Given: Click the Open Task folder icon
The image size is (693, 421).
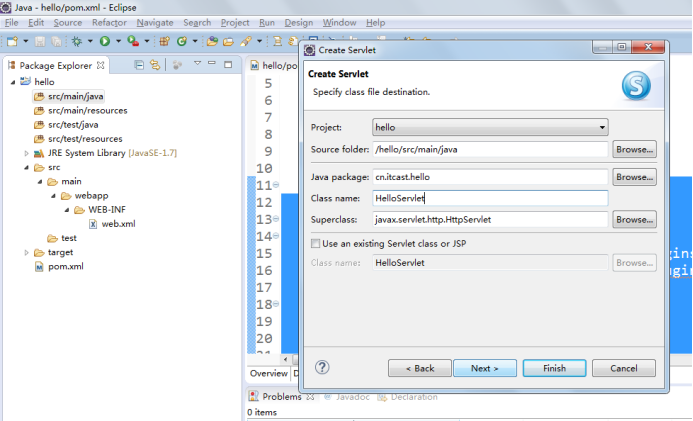Looking at the screenshot, I should pyautogui.click(x=228, y=42).
